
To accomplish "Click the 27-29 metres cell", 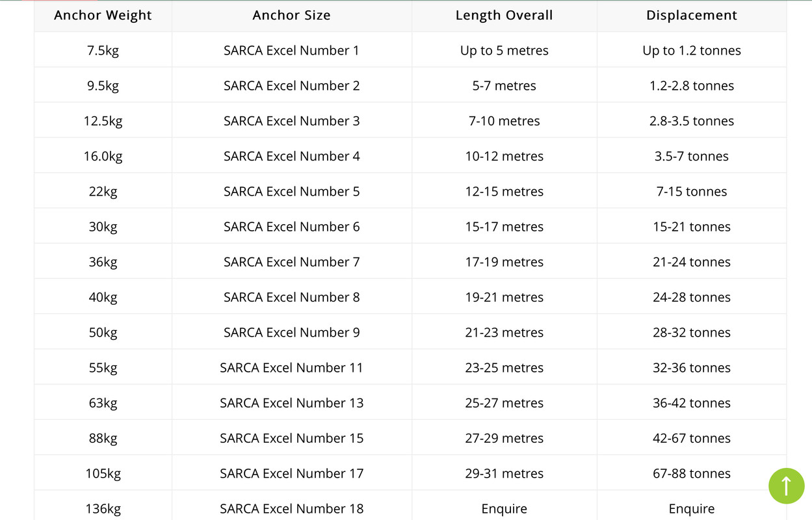I will pyautogui.click(x=504, y=437).
